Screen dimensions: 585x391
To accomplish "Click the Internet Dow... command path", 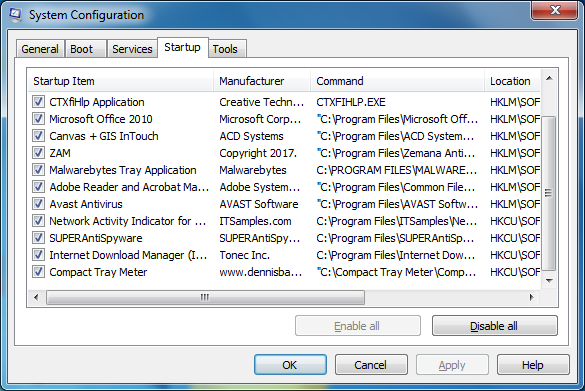I will 396,255.
